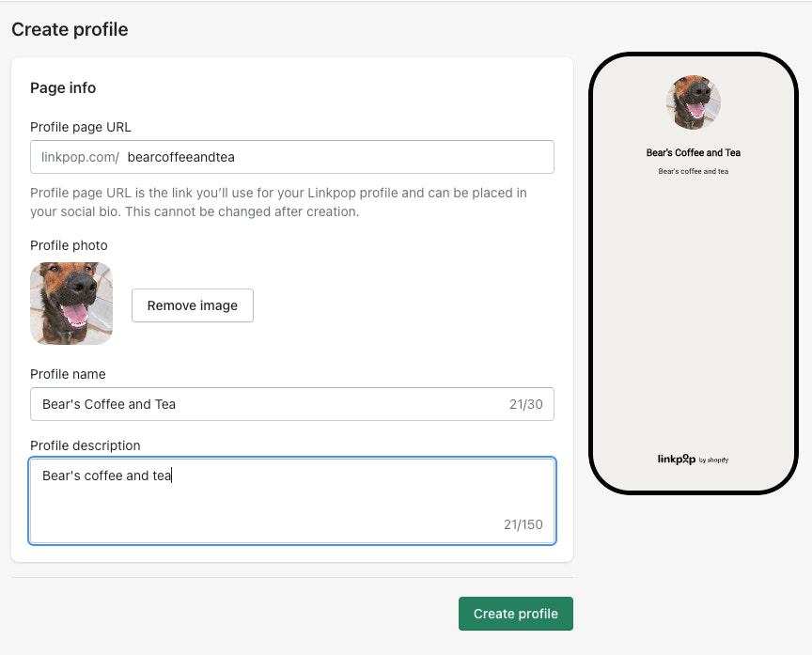
Task: Click the Linkpop logo in the phone preview
Action: 676,460
